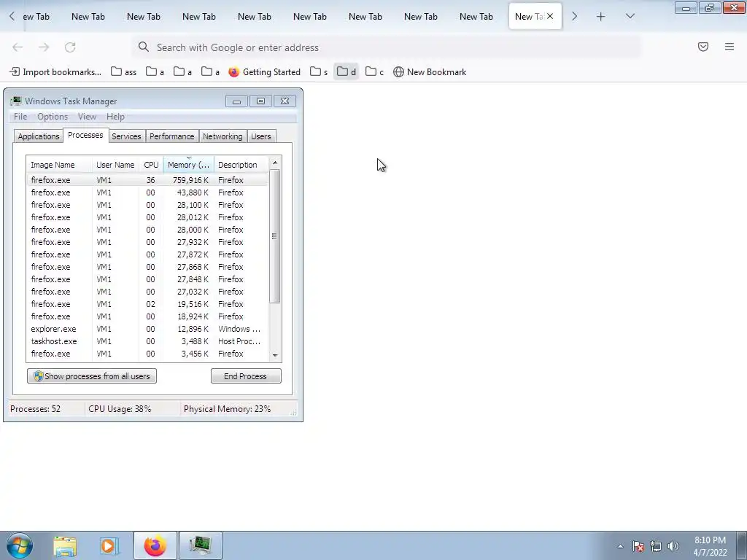Screen dimensions: 747x560
Task: Open Task Manager File menu
Action: 20,117
